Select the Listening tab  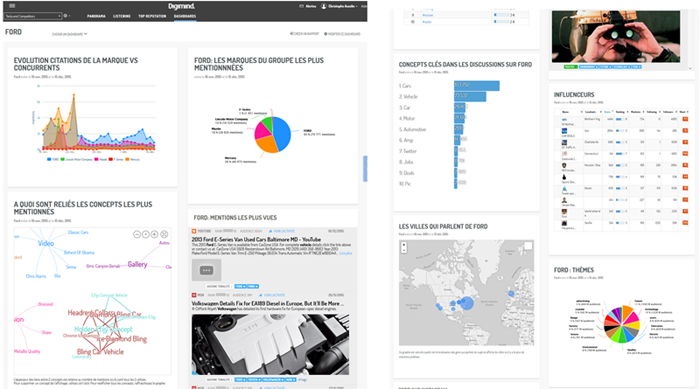tap(121, 16)
